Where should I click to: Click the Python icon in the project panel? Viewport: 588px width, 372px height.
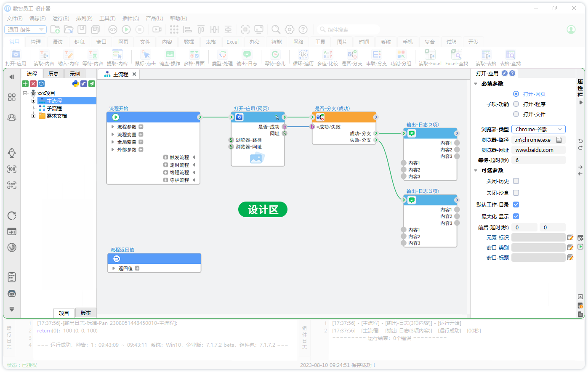[x=76, y=84]
